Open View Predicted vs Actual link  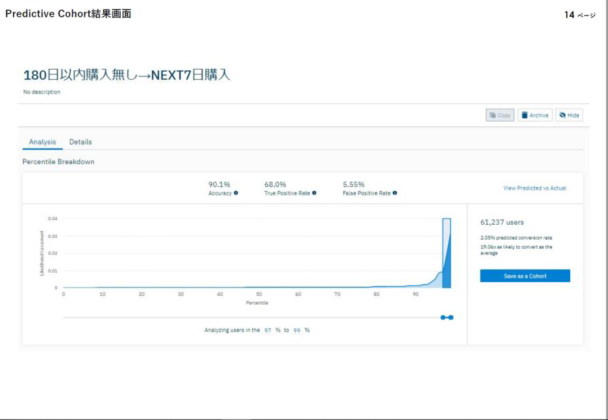535,188
